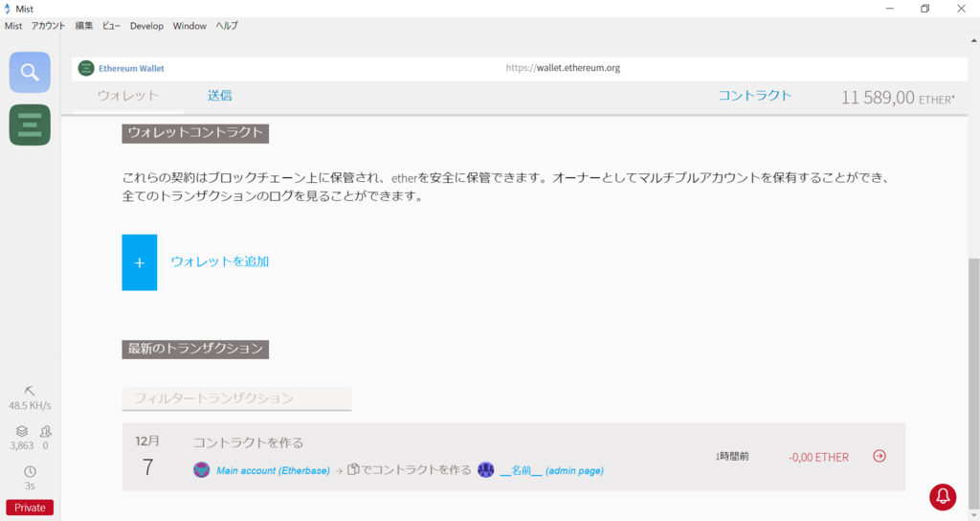Click the Main account identicon
Image resolution: width=980 pixels, height=521 pixels.
tap(201, 469)
